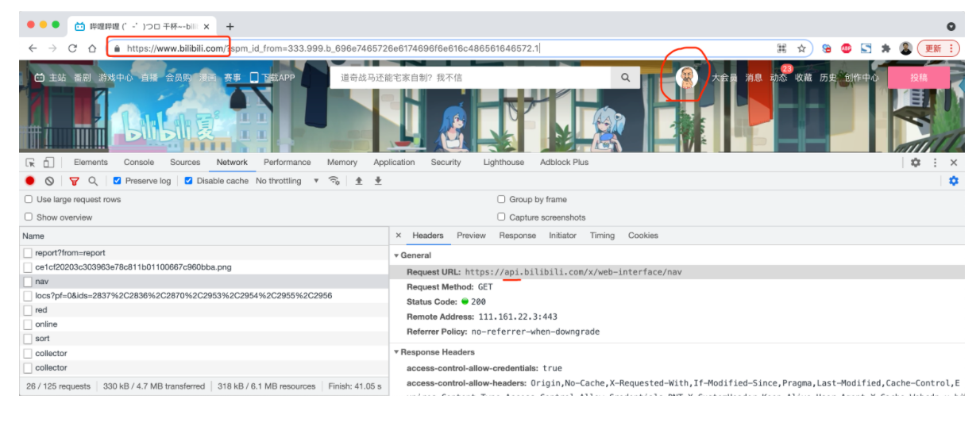The image size is (980, 426).
Task: Open the Adblock Plus extension icon
Action: [847, 48]
